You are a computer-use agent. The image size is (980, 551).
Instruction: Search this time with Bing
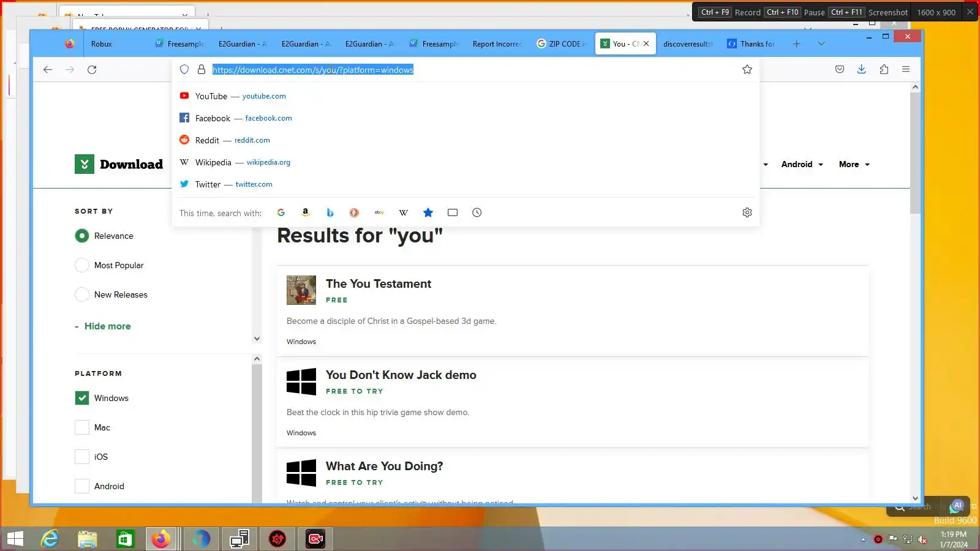(x=330, y=212)
